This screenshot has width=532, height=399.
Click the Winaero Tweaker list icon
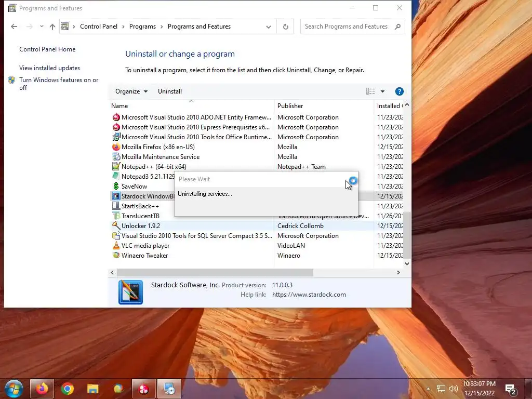coord(116,255)
